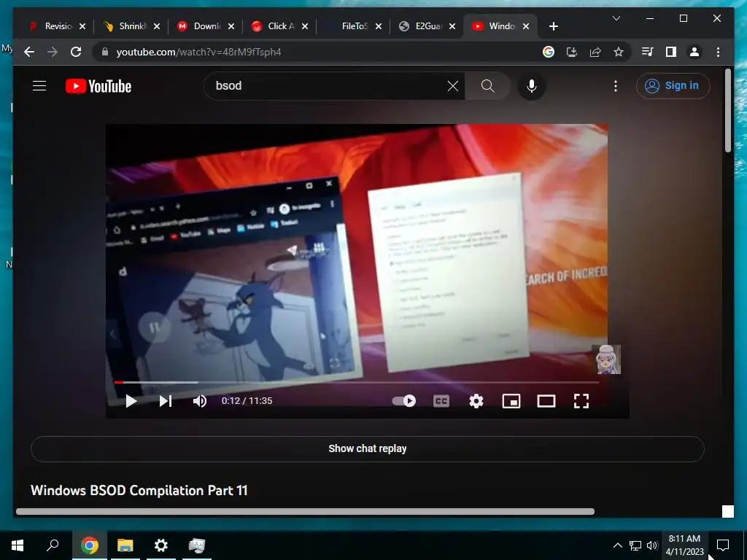Close the E2Guar tab
The height and width of the screenshot is (560, 747).
point(452,26)
